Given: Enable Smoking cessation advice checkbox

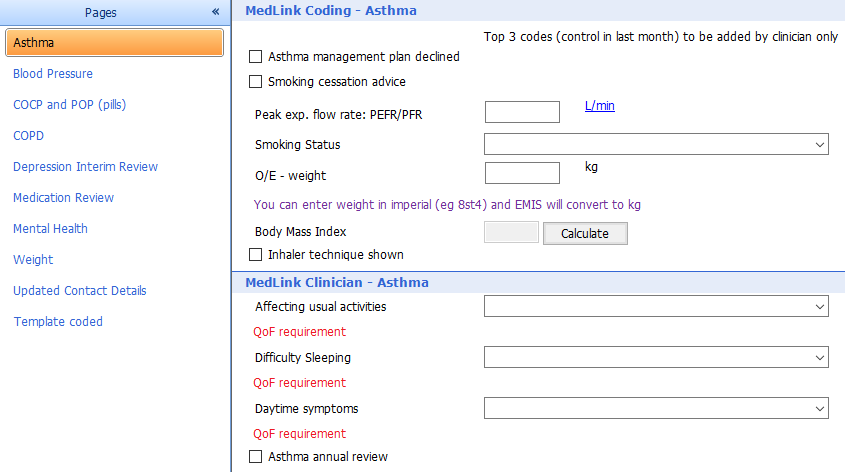Looking at the screenshot, I should 255,81.
